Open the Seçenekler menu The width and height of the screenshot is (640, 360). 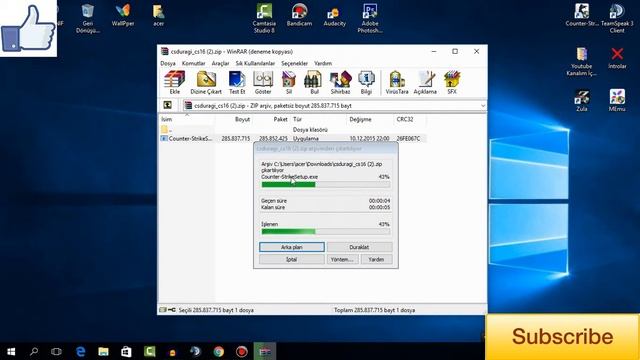(294, 63)
